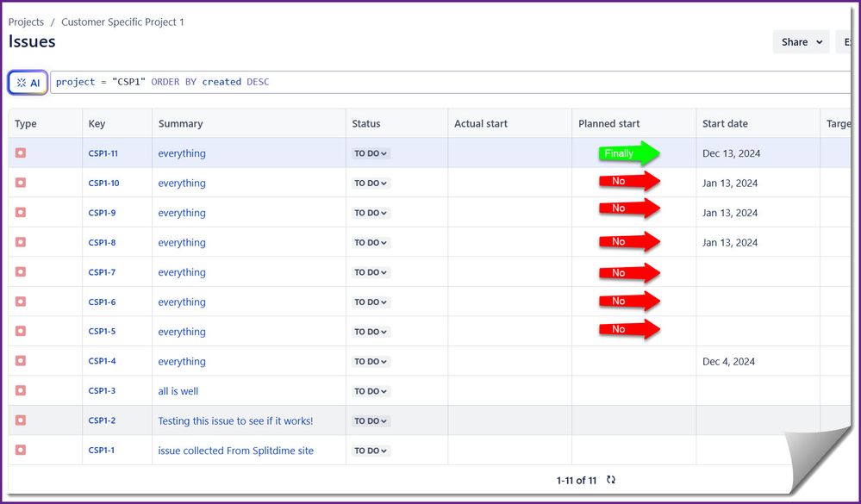Open 'everything' summary in CSP1-11 row
The width and height of the screenshot is (861, 504).
click(182, 153)
